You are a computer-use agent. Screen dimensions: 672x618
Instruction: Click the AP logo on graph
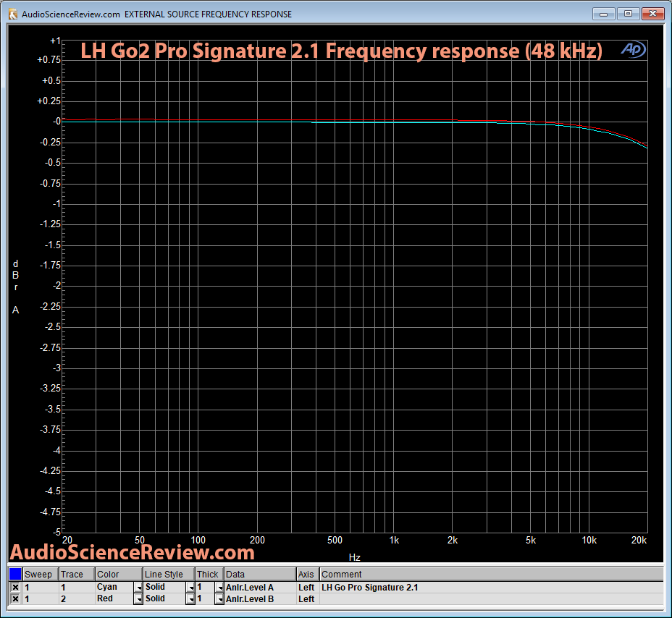pyautogui.click(x=633, y=49)
